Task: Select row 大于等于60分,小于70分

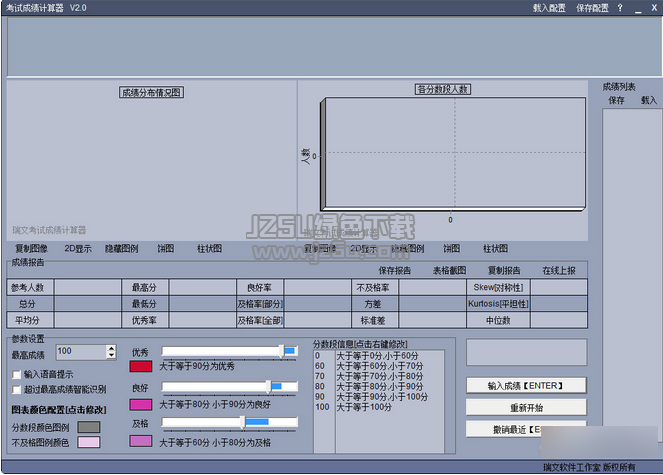Action: (x=380, y=366)
